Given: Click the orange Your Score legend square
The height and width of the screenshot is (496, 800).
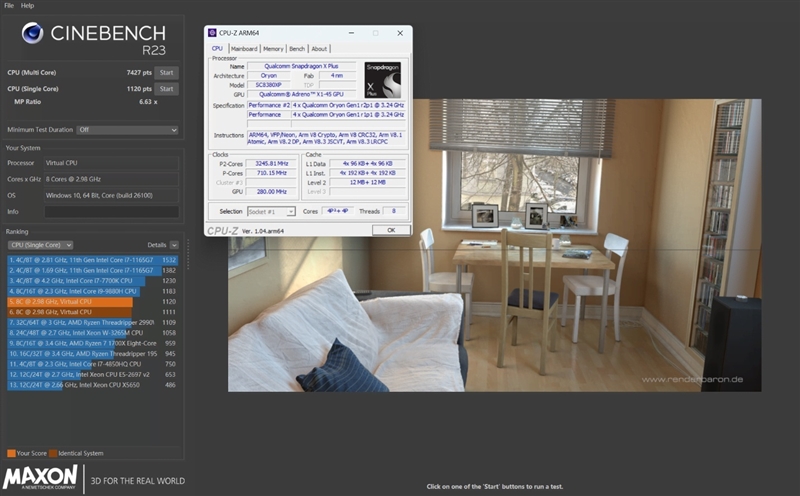Looking at the screenshot, I should click(x=11, y=453).
